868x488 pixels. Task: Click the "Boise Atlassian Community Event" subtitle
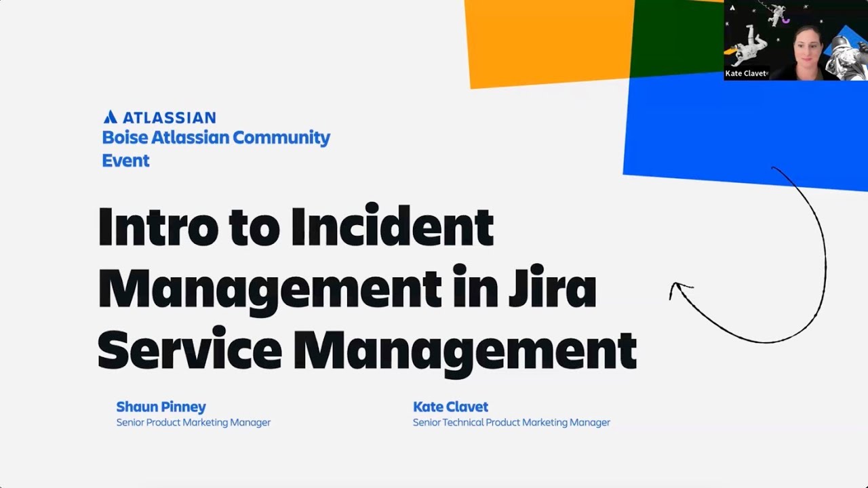(216, 149)
